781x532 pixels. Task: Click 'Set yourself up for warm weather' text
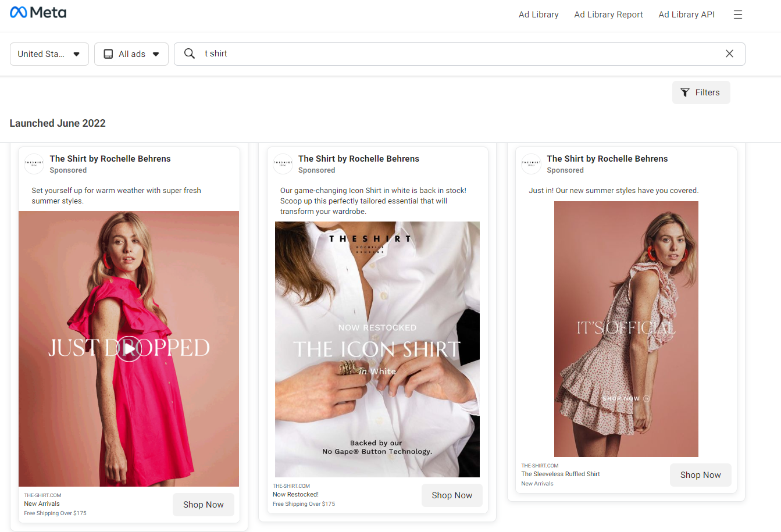pos(116,196)
